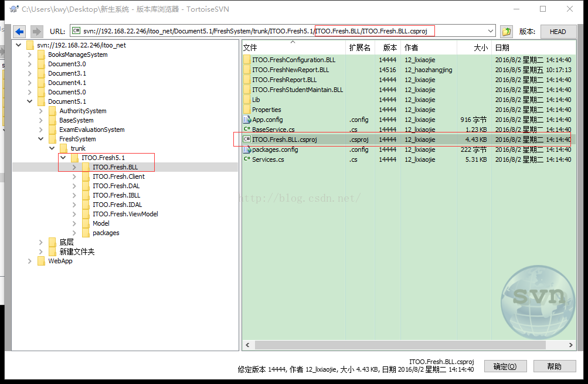Select ITOO.Fresh.IDAL folder in tree

(117, 205)
